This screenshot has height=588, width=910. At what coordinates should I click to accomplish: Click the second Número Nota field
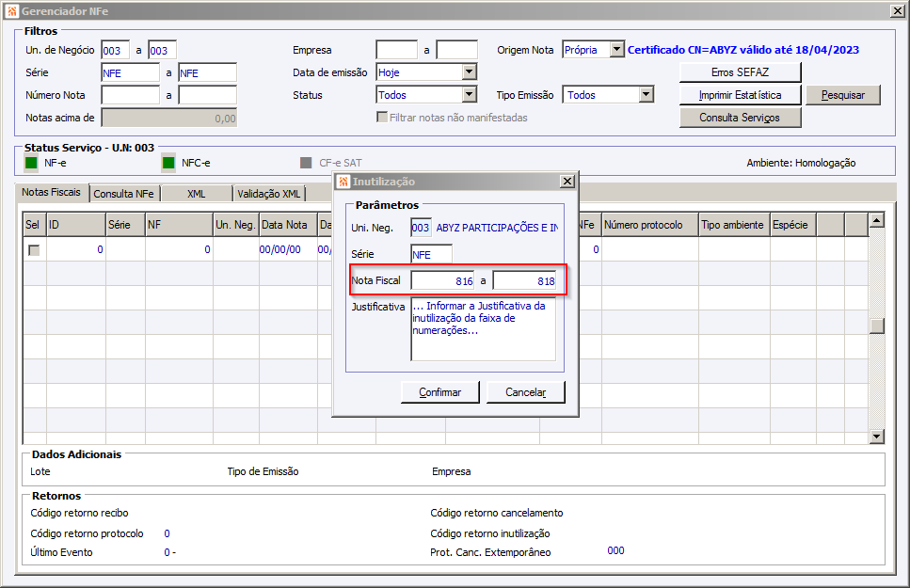(208, 95)
